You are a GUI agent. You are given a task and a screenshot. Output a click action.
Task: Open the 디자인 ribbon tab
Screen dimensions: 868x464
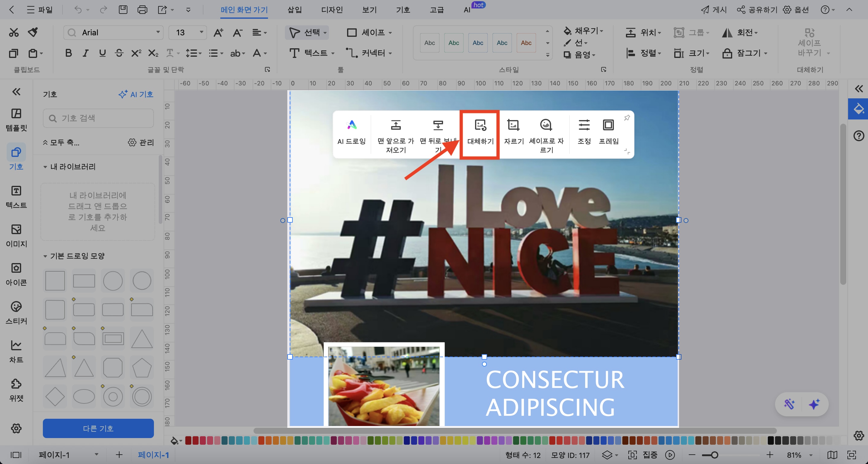pyautogui.click(x=332, y=10)
